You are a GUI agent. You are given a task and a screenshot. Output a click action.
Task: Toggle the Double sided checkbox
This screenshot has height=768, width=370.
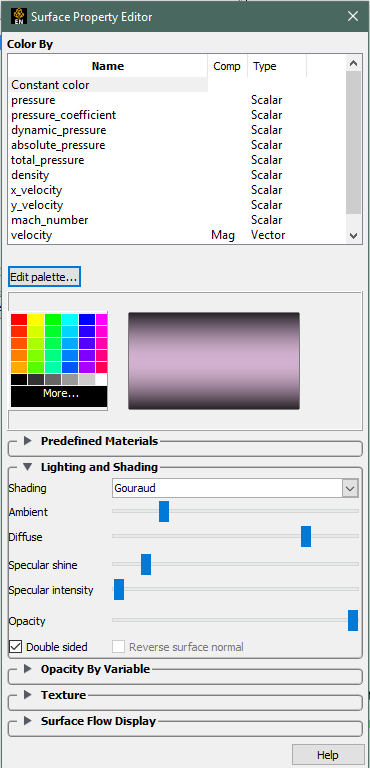click(16, 647)
